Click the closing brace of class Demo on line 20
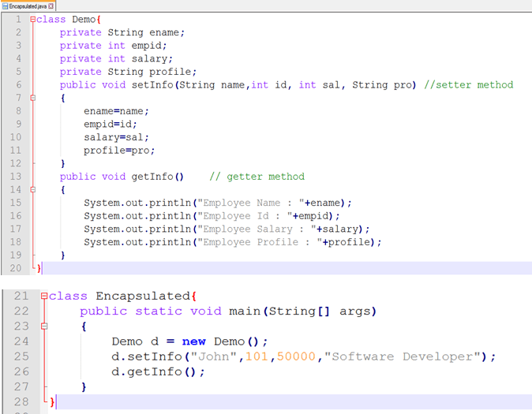The height and width of the screenshot is (414, 532). 39,268
